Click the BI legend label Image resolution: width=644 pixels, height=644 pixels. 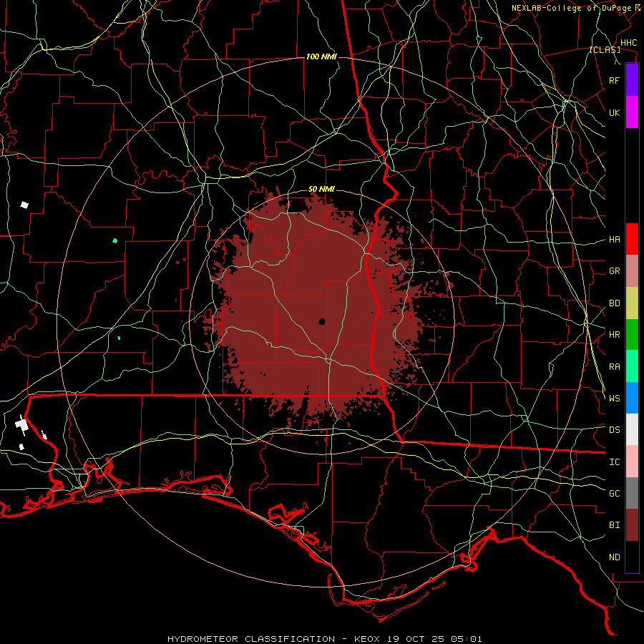pyautogui.click(x=614, y=525)
